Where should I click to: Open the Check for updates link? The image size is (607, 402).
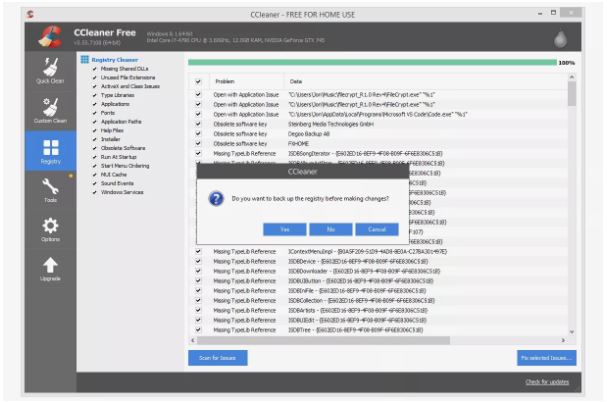tap(547, 382)
